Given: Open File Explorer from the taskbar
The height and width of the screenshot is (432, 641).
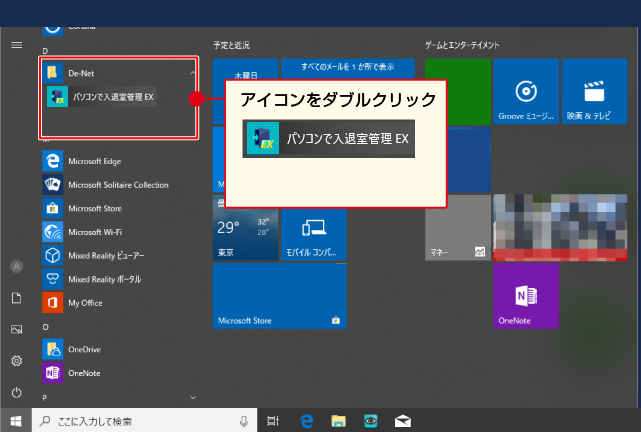Looking at the screenshot, I should point(338,421).
